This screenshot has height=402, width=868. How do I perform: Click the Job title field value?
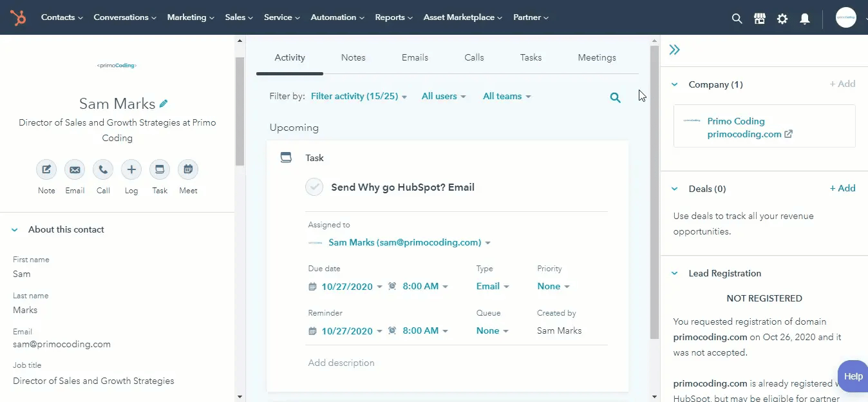[x=93, y=381]
